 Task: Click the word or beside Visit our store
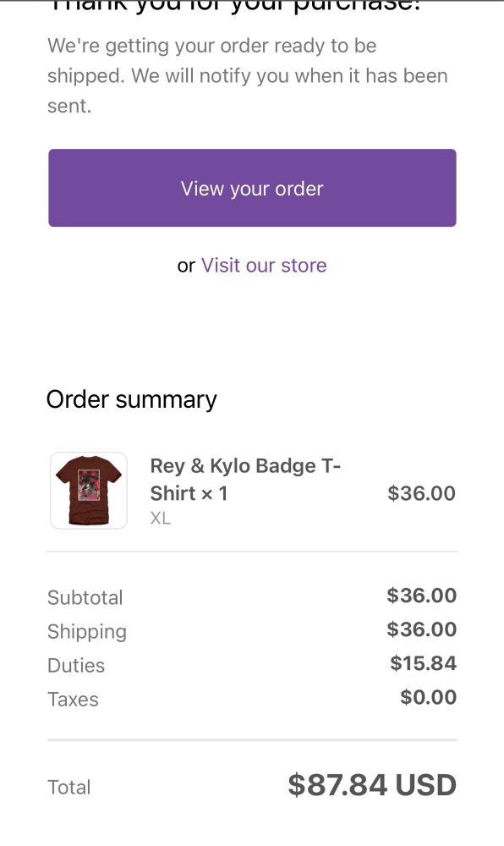[185, 265]
